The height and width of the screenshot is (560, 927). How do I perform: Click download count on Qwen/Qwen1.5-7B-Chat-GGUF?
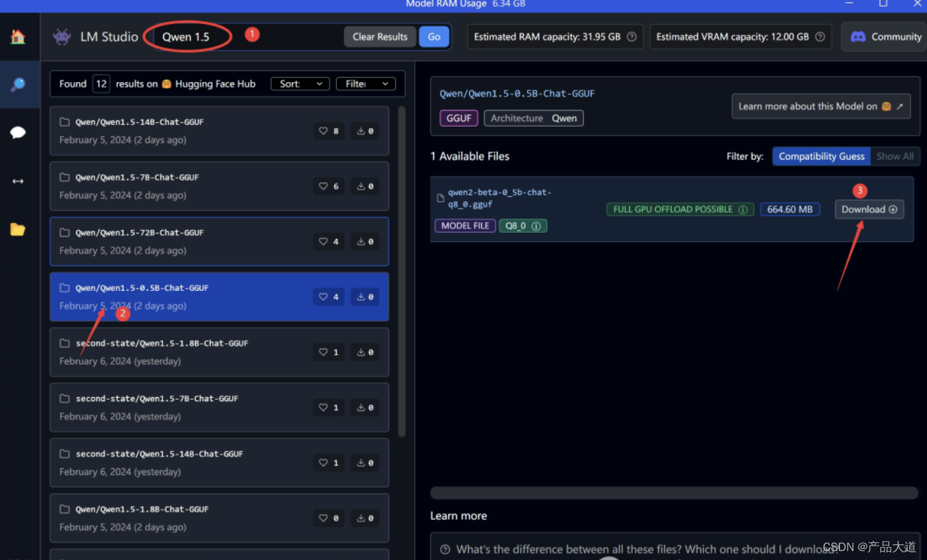(365, 186)
